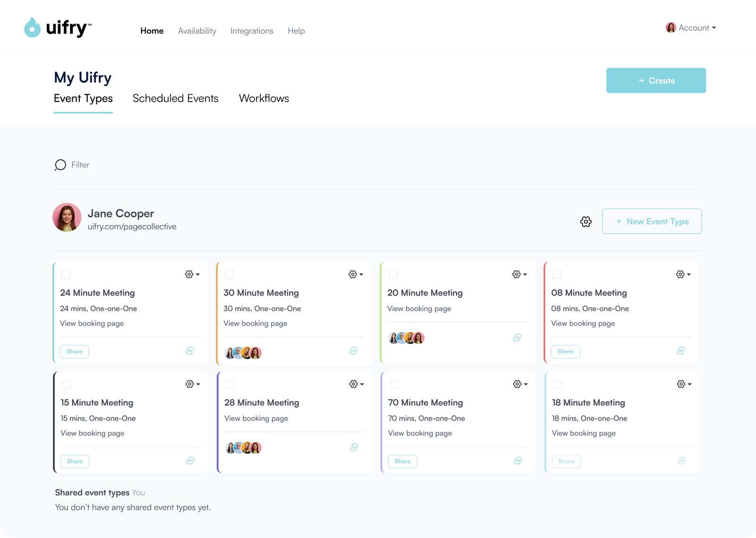Select the 08 Minute Meeting checkbox
This screenshot has width=756, height=538.
(557, 275)
